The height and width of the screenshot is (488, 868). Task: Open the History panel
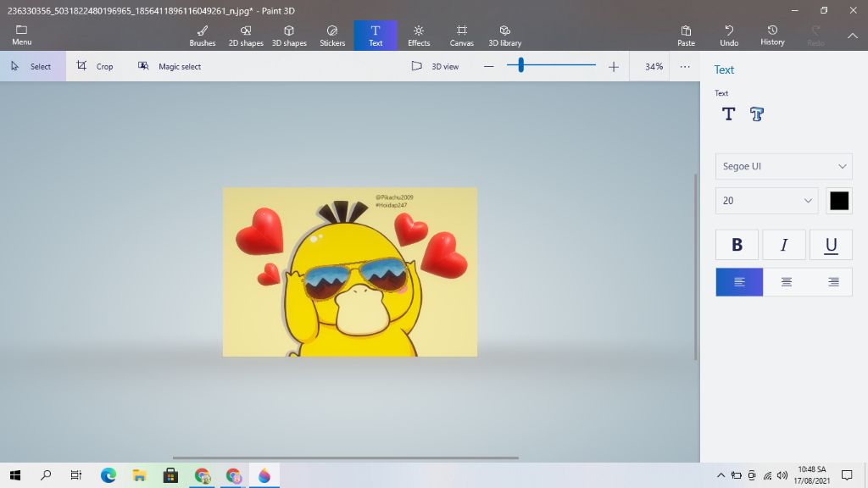pos(772,36)
